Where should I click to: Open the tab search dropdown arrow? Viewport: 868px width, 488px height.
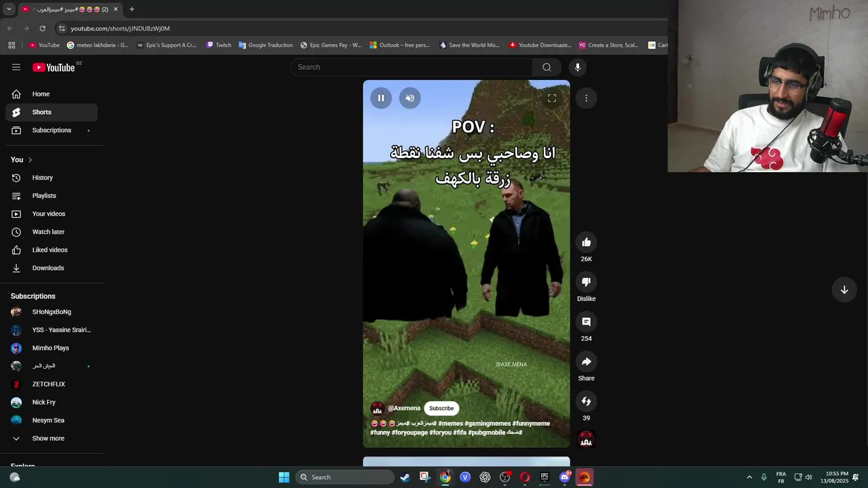(9, 9)
